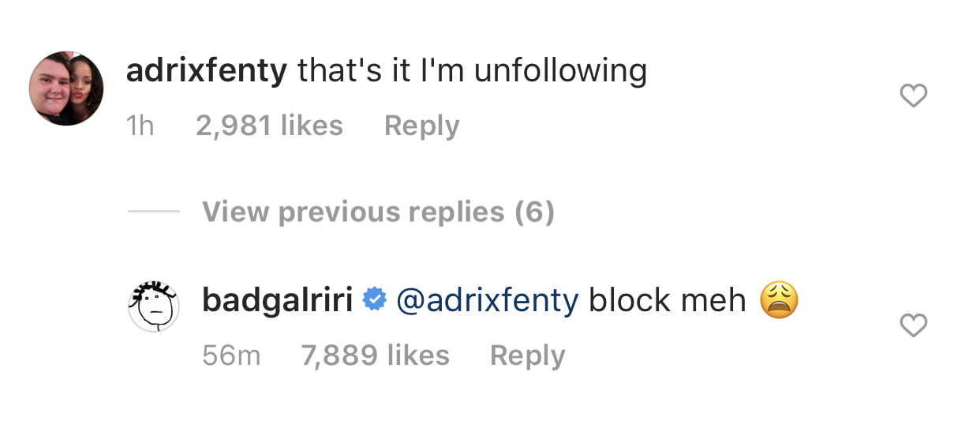980x421 pixels.
Task: Click the word "unfollowing" in the first comment
Action: coord(561,72)
